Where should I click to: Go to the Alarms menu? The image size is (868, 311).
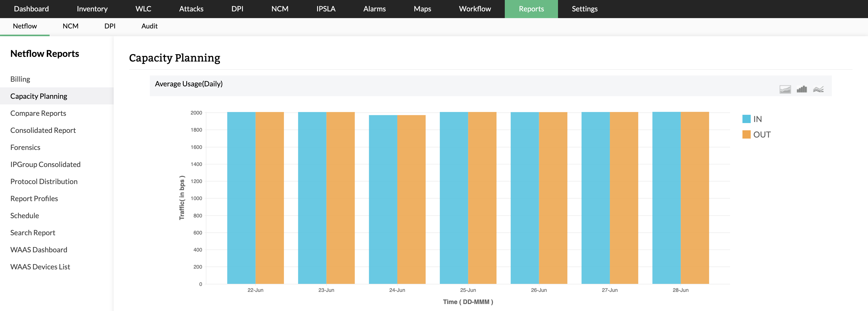click(x=374, y=9)
